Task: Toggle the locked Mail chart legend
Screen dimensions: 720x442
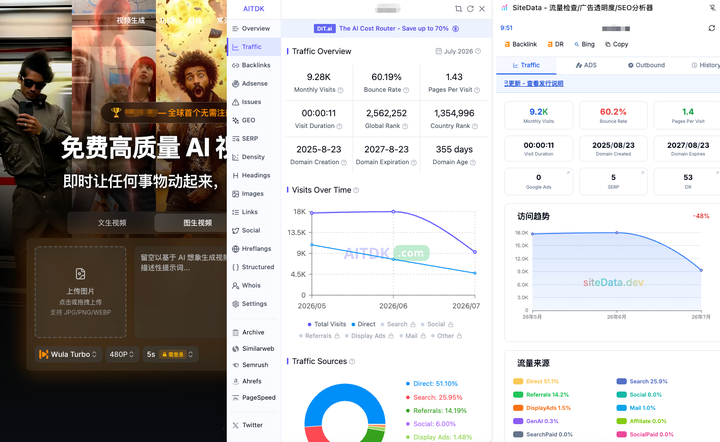Action: pos(412,336)
